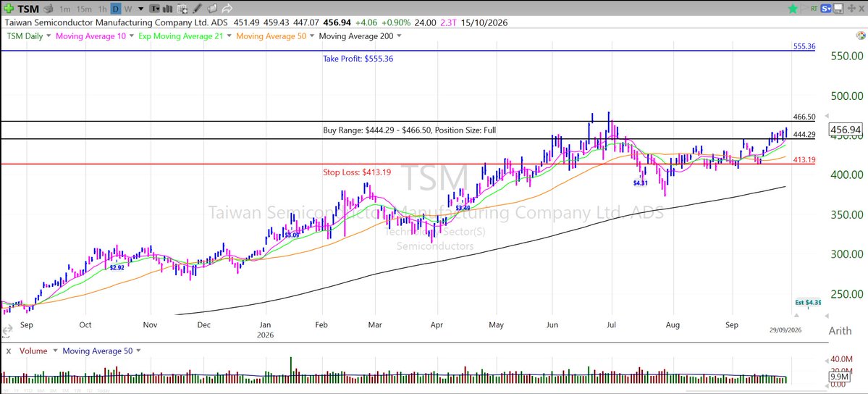Click the +0.90% percent change value
The image size is (868, 394).
396,22
